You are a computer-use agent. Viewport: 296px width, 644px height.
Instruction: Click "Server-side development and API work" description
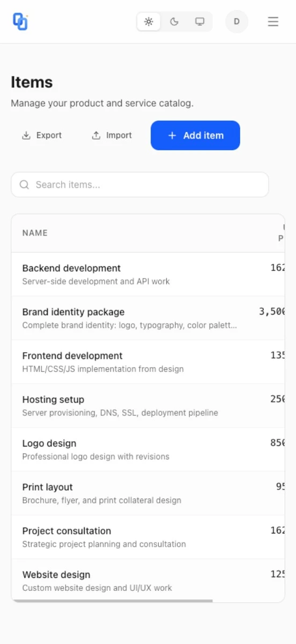pos(96,281)
